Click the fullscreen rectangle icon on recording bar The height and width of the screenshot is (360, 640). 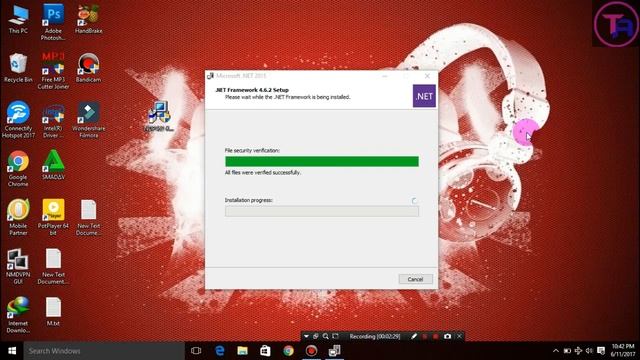(335, 336)
